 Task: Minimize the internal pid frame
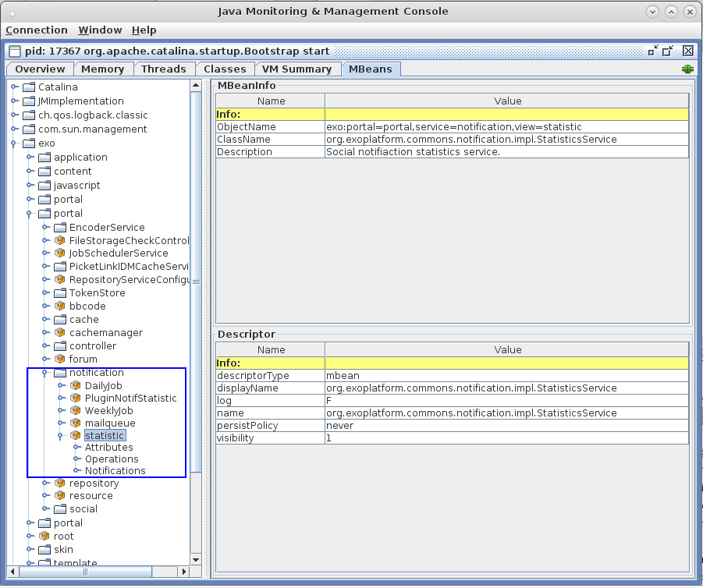coord(653,51)
